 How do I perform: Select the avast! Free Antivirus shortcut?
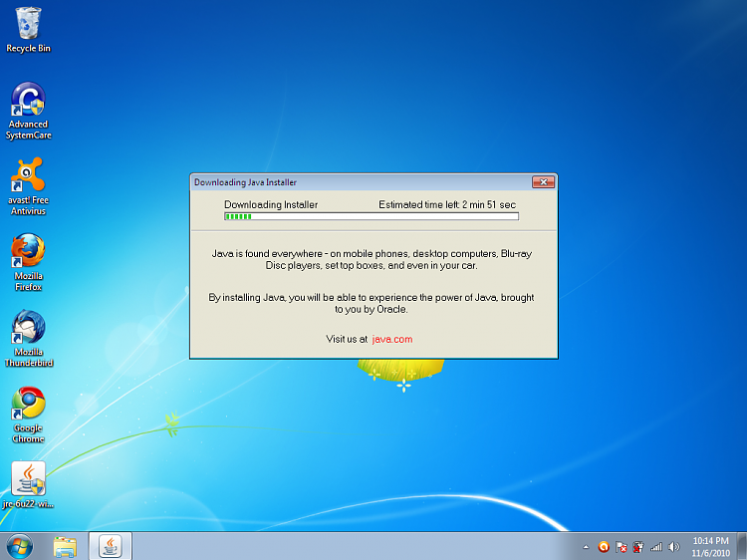pos(28,186)
